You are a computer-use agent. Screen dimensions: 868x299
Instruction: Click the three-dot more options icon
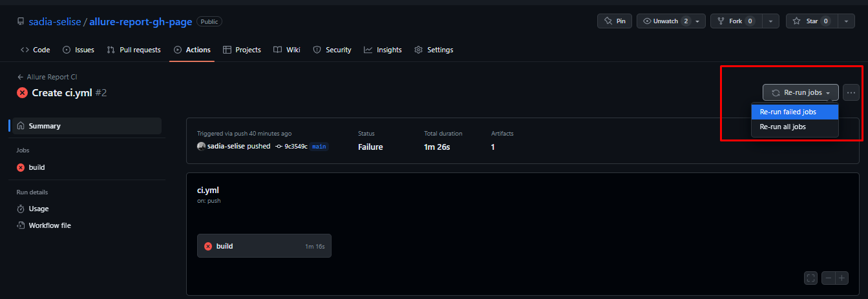coord(851,93)
